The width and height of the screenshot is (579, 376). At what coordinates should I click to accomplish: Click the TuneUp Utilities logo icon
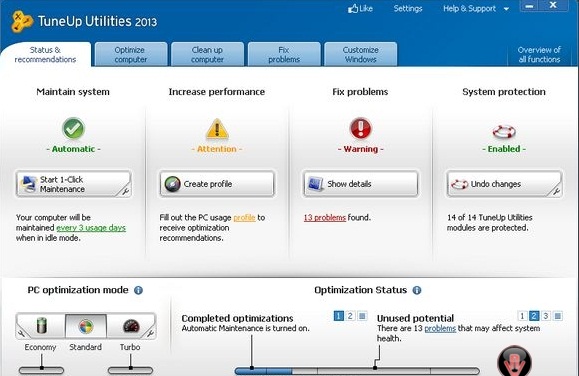click(x=22, y=21)
